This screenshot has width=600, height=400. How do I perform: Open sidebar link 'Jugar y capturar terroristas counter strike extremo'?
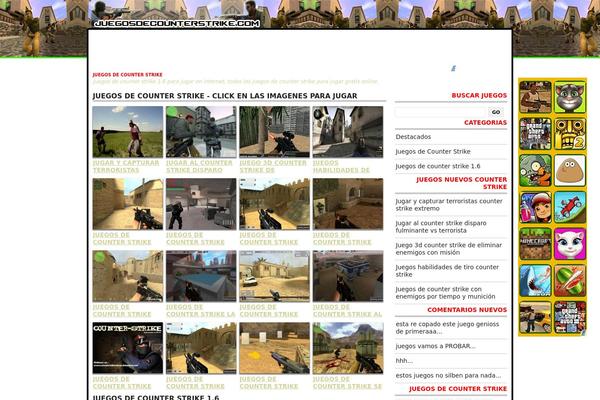pos(449,205)
